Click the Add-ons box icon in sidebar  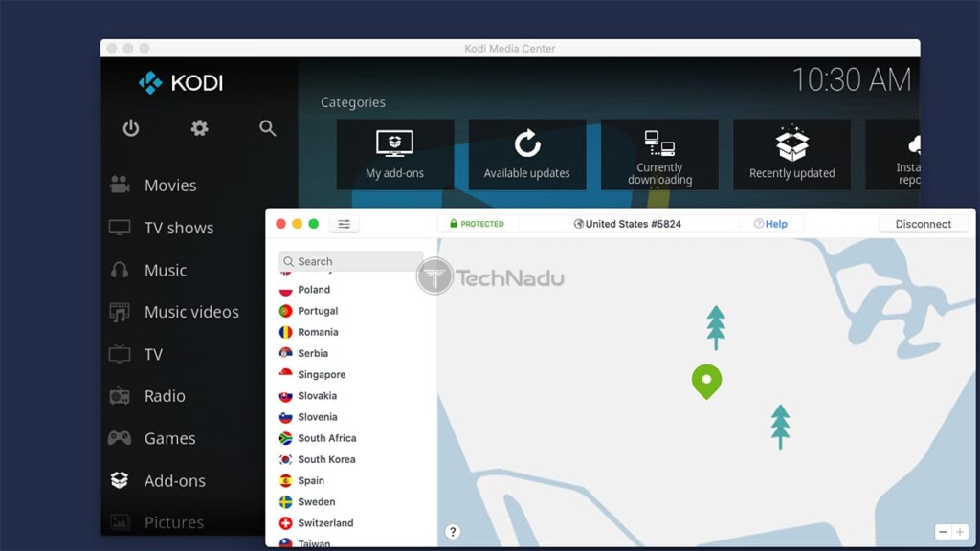pos(120,480)
